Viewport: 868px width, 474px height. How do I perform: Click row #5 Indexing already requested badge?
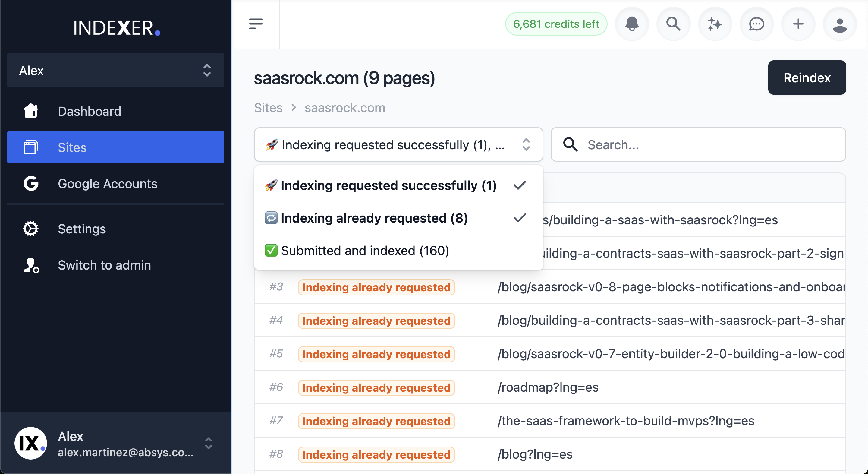point(376,354)
